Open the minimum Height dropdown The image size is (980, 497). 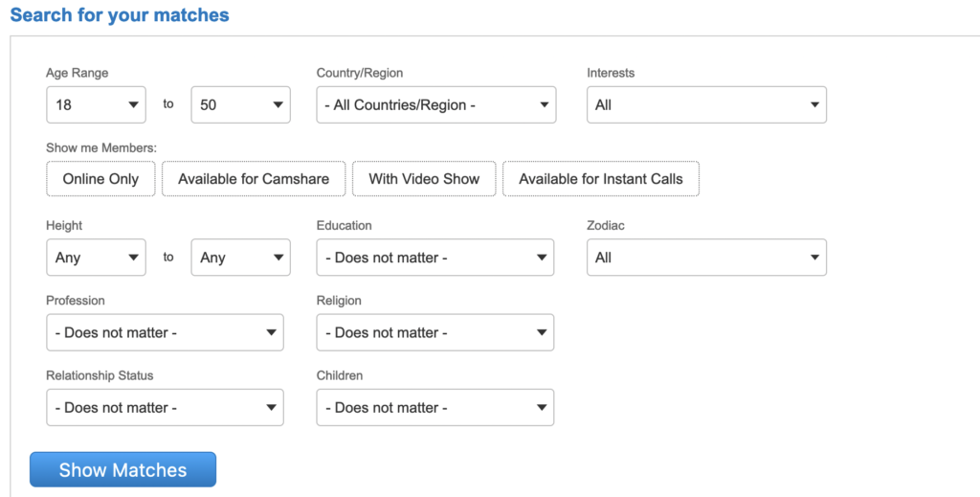96,258
